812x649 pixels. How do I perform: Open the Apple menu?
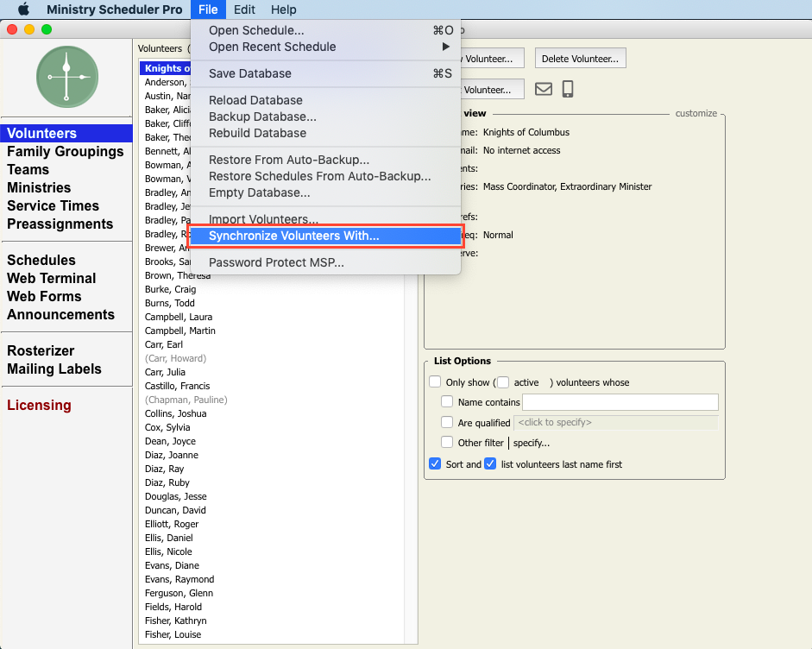click(x=23, y=9)
